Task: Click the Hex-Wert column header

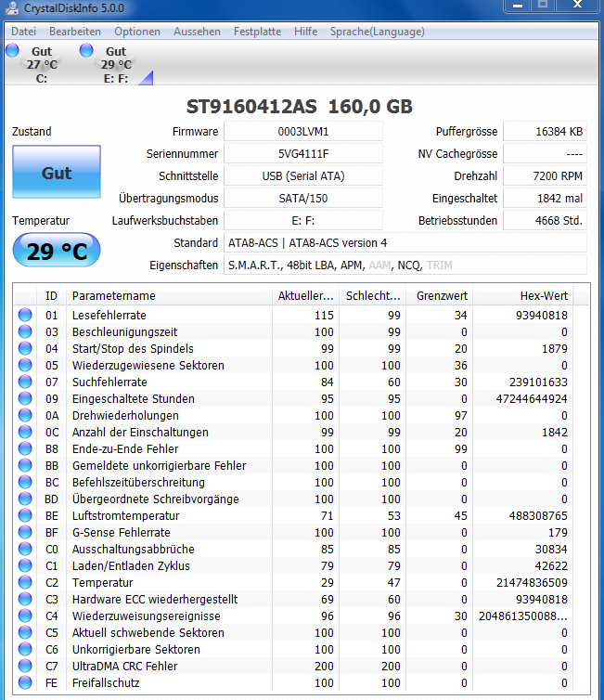Action: click(523, 295)
